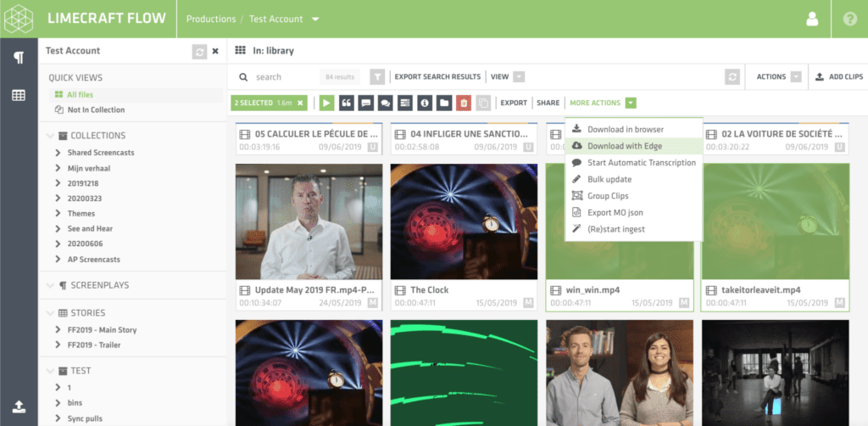
Task: Click the quote icon in the selection toolbar
Action: click(347, 103)
